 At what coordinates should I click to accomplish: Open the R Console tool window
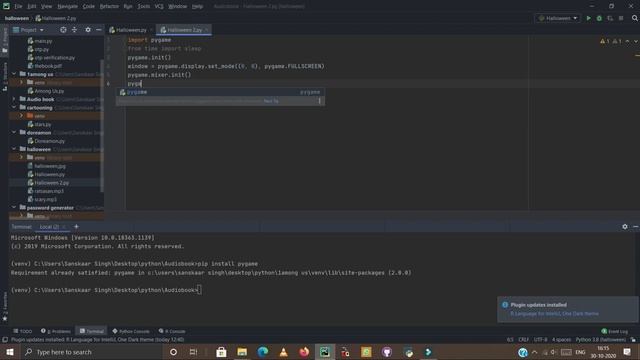[172, 331]
